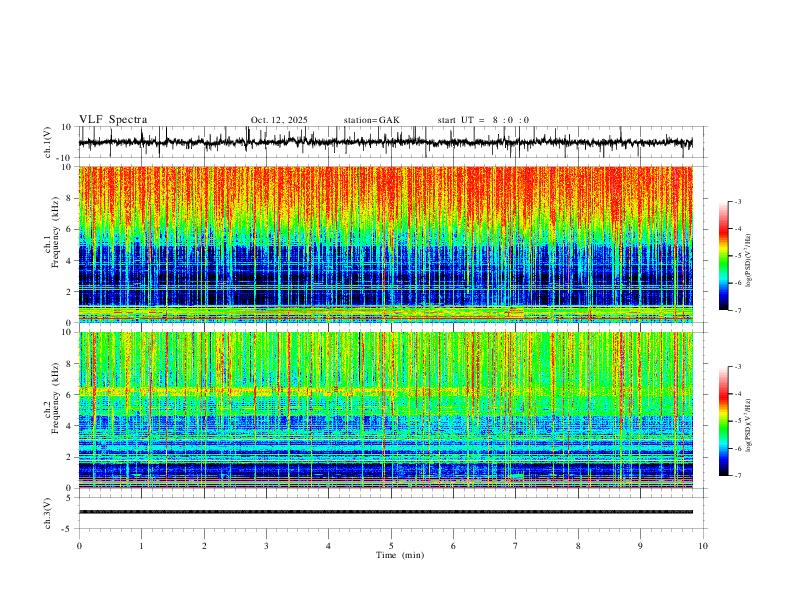Click the VLF Spectra title text
Image resolution: width=792 pixels, height=612 pixels.
(113, 120)
